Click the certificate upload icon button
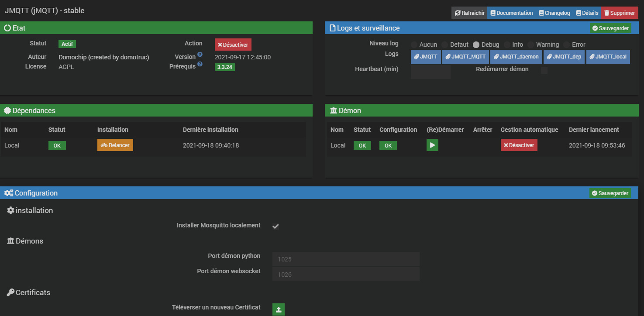The width and height of the screenshot is (644, 316). pyautogui.click(x=279, y=309)
